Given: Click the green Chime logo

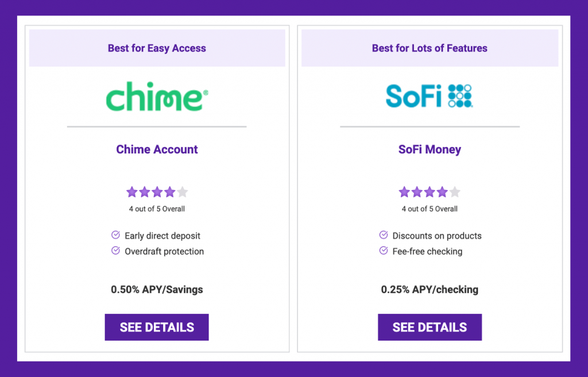Looking at the screenshot, I should pyautogui.click(x=157, y=97).
